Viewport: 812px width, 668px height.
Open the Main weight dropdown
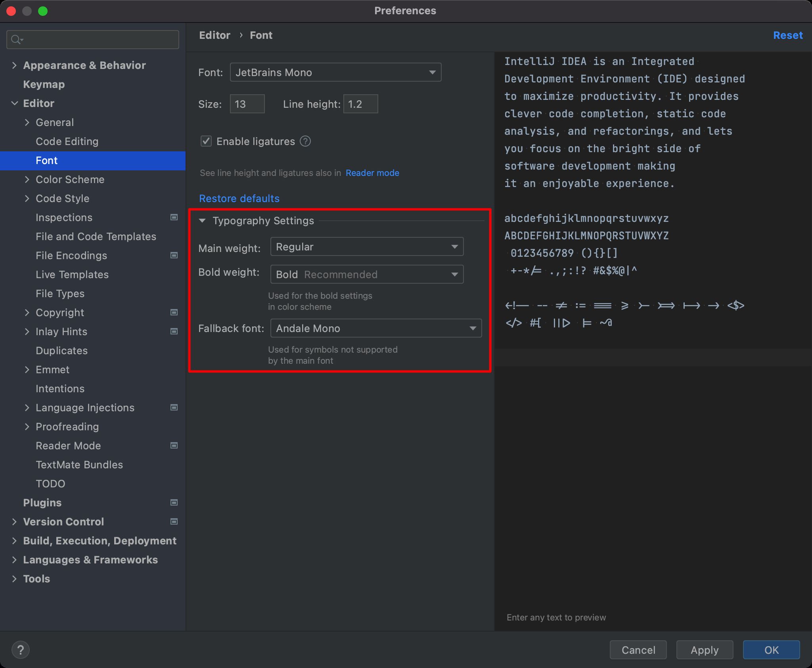click(367, 247)
